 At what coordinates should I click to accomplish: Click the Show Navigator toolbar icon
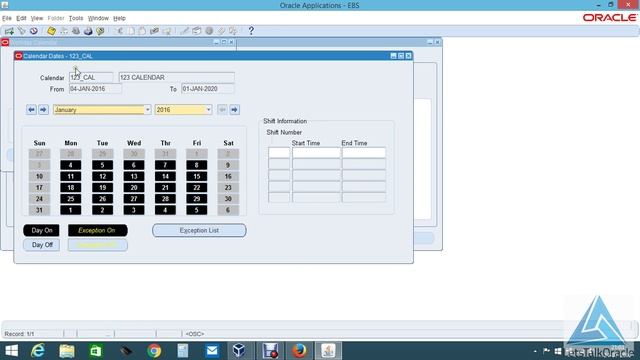pyautogui.click(x=33, y=31)
